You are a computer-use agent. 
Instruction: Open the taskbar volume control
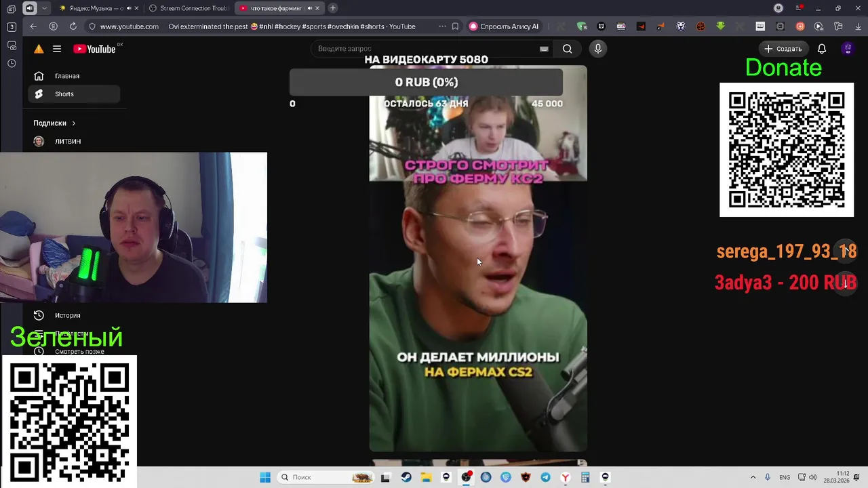(812, 477)
